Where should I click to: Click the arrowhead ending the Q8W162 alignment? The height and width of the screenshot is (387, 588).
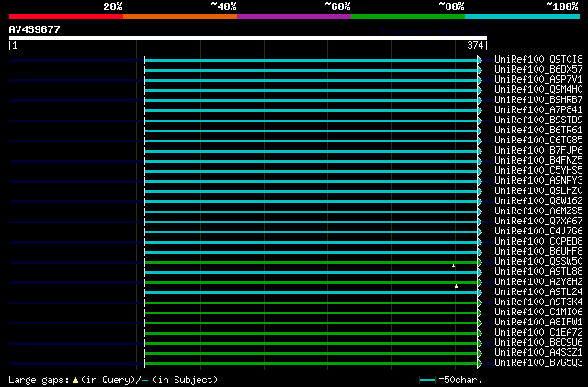[x=480, y=202]
